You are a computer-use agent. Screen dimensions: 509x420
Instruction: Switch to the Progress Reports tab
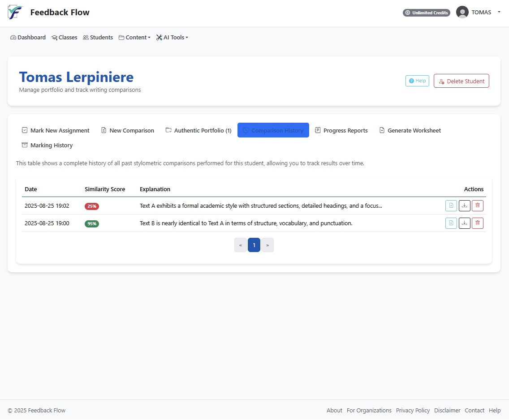click(x=341, y=130)
